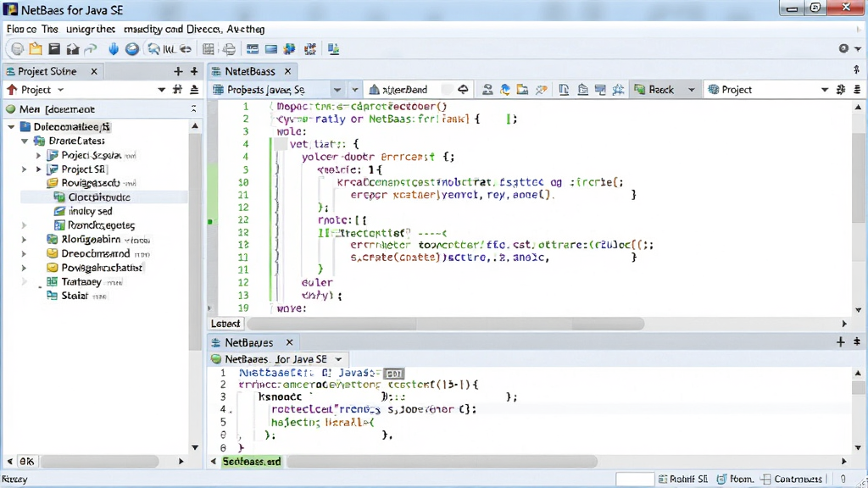Close the bottom 'NetBaaes' panel tab
The height and width of the screenshot is (488, 868).
289,342
